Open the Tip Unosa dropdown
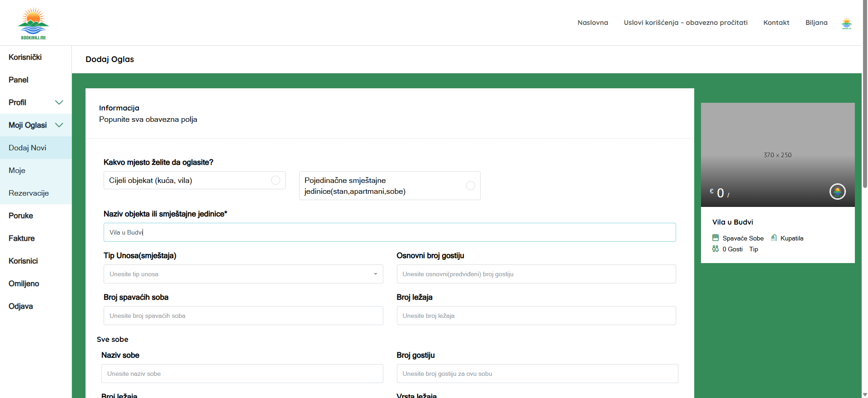 pyautogui.click(x=243, y=274)
